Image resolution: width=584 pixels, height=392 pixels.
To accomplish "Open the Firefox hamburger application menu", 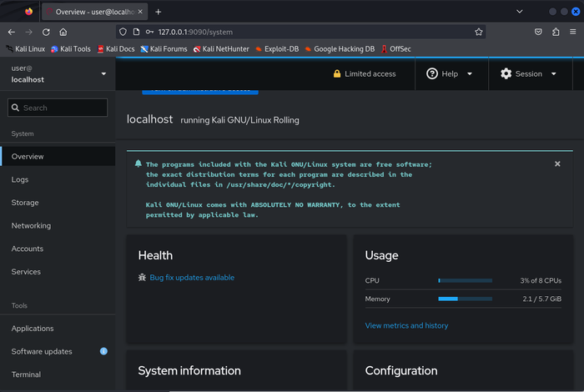I will (572, 32).
